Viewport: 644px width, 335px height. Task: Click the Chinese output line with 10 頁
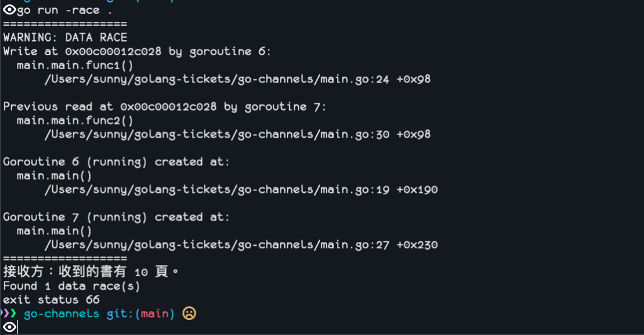pyautogui.click(x=91, y=272)
